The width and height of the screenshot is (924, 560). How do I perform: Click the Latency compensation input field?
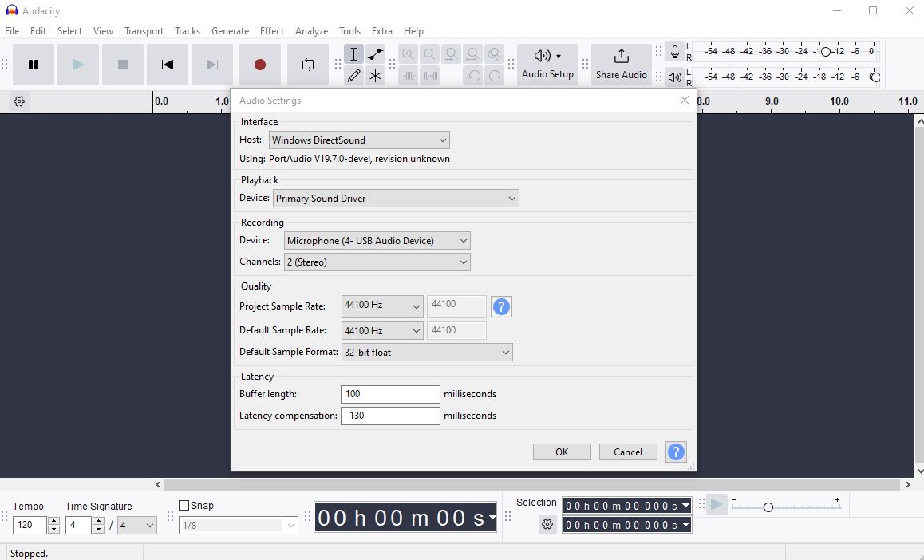390,416
